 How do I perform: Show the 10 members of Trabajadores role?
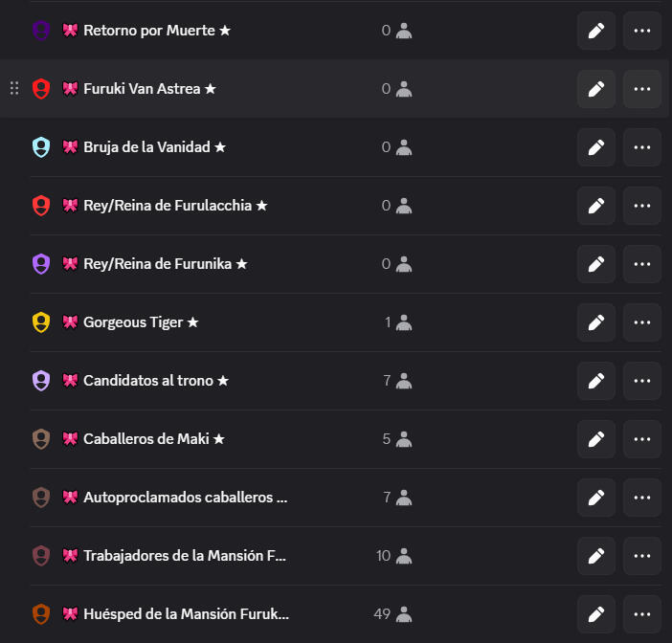(x=393, y=556)
